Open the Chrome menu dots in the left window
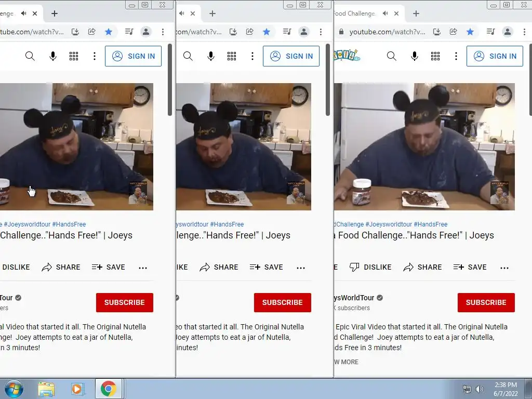 coord(163,32)
